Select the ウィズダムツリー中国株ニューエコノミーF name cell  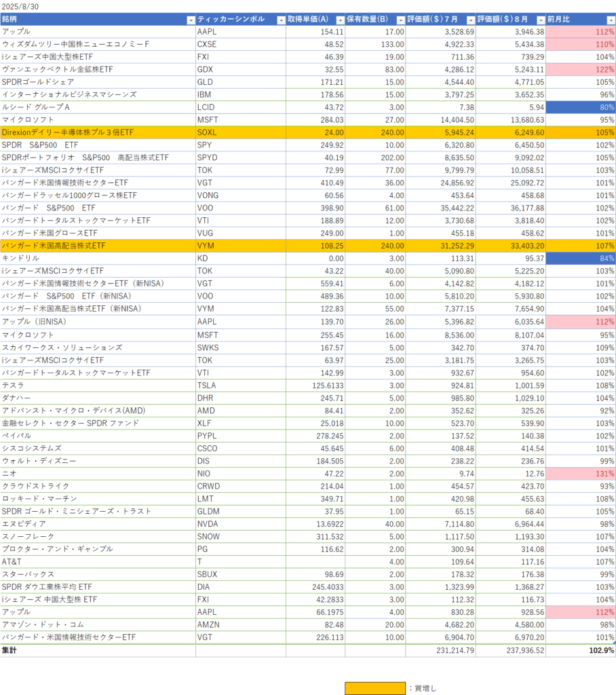pos(98,44)
